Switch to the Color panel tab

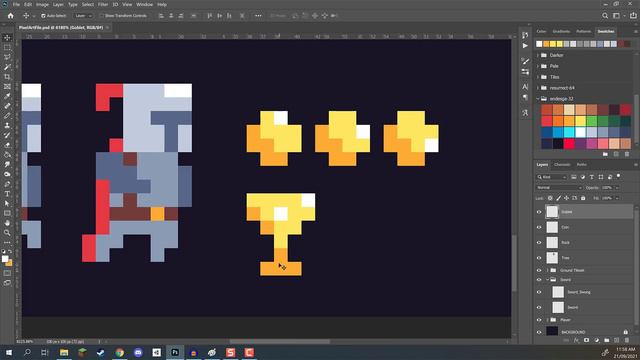[x=541, y=31]
